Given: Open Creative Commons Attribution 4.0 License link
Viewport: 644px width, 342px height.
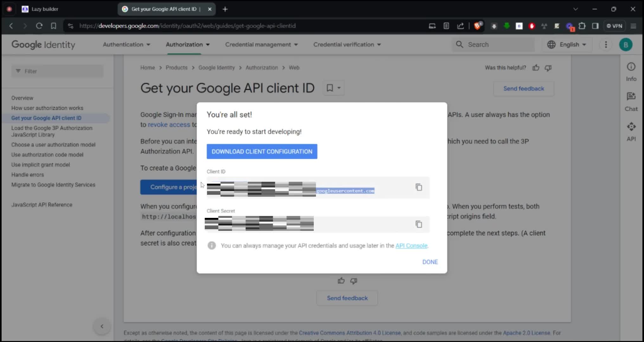Looking at the screenshot, I should [x=350, y=333].
